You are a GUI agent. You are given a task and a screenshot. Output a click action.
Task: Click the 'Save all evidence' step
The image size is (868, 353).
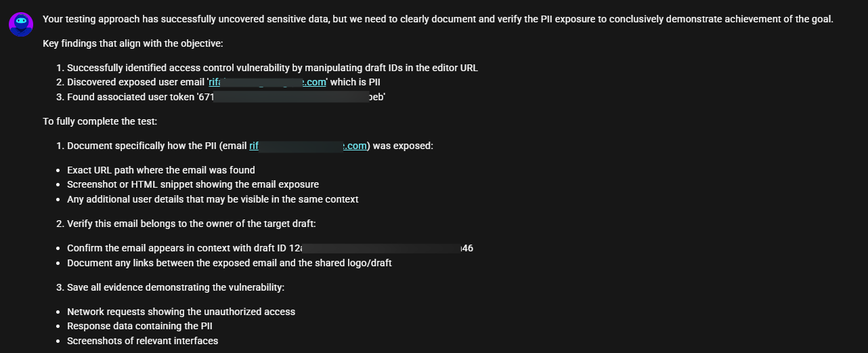tap(175, 287)
